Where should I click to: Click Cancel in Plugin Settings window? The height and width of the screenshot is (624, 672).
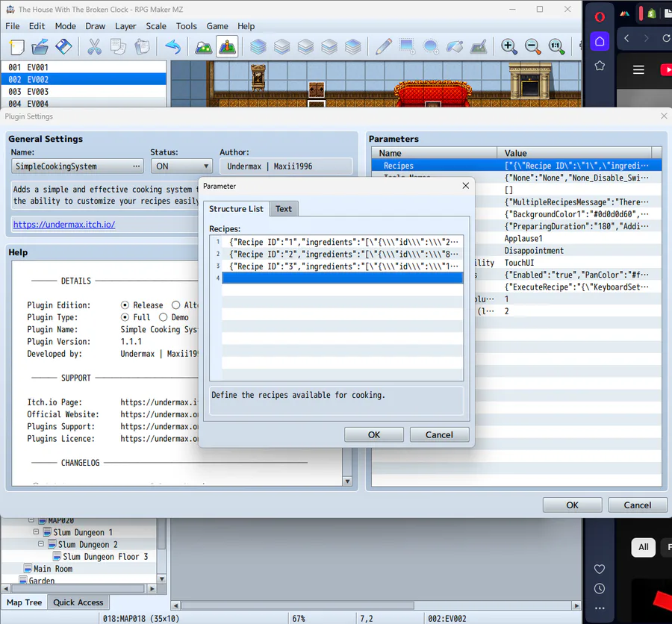point(638,505)
